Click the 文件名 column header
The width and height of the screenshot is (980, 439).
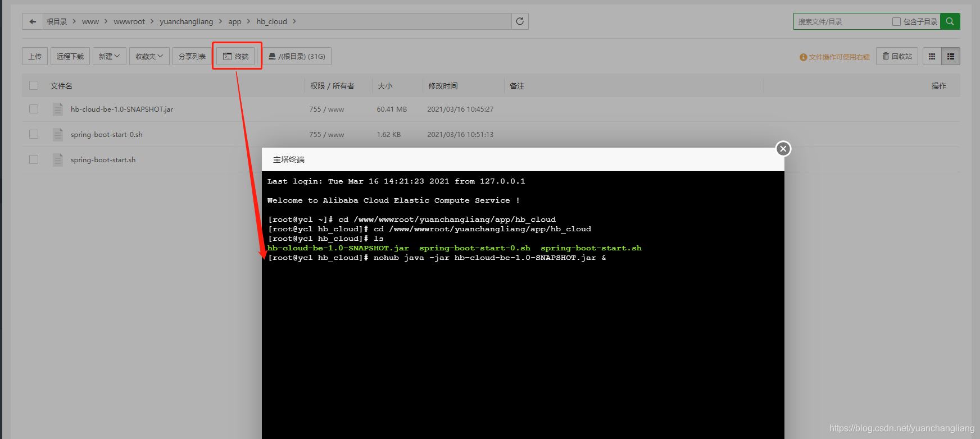pyautogui.click(x=61, y=86)
